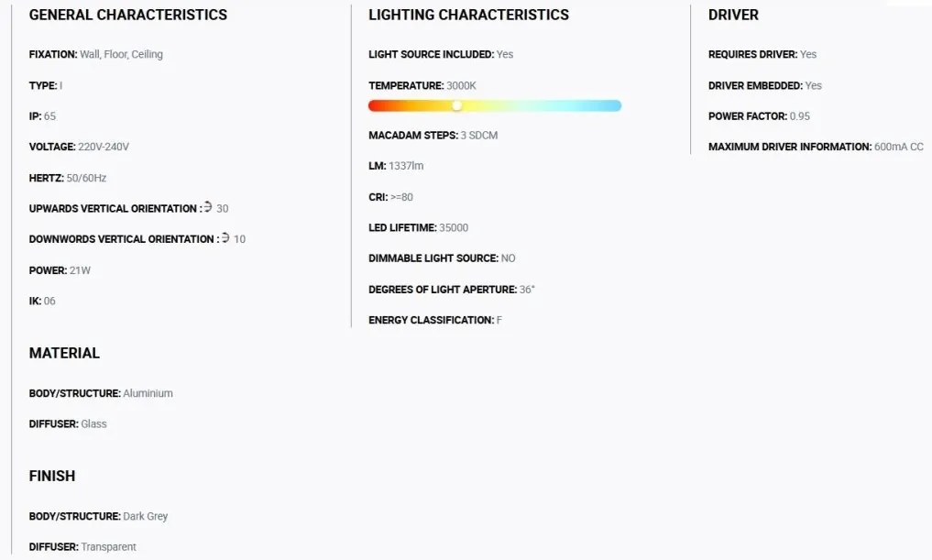The height and width of the screenshot is (560, 932).
Task: Click the CRI value >=80
Action: pyautogui.click(x=401, y=197)
